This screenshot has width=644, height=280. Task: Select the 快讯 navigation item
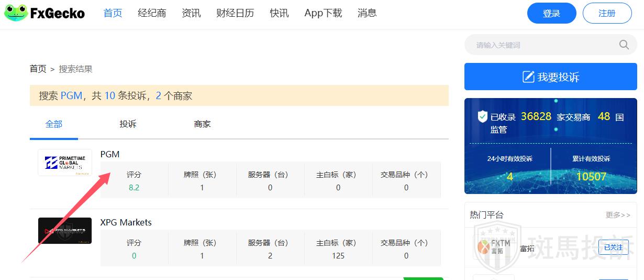point(279,13)
